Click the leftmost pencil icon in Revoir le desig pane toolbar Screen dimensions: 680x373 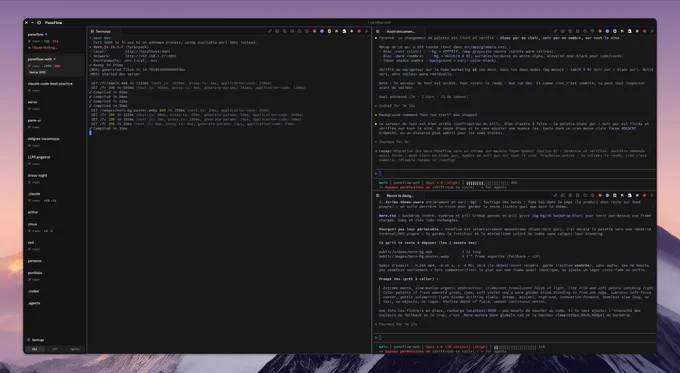pyautogui.click(x=555, y=196)
